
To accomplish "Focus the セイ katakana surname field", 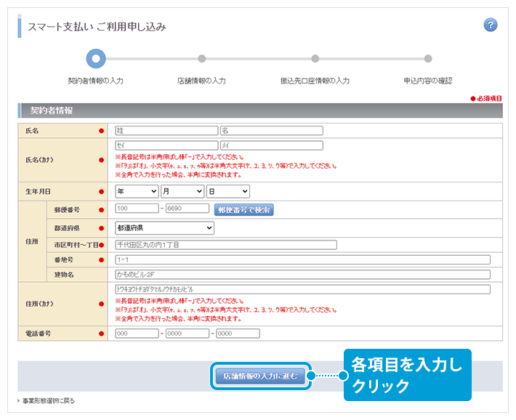I will tap(166, 146).
